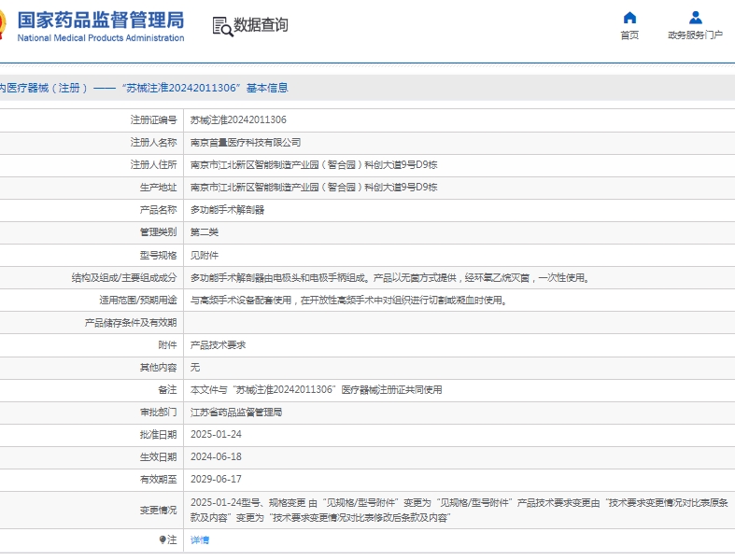Viewport: 735px width, 560px height.
Task: Click the NMPA emblem logo
Action: (3, 24)
